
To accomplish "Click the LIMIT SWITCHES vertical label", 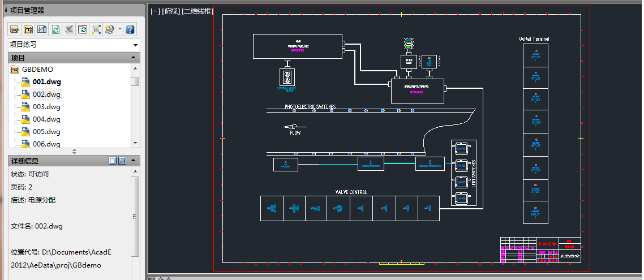I will pos(473,174).
